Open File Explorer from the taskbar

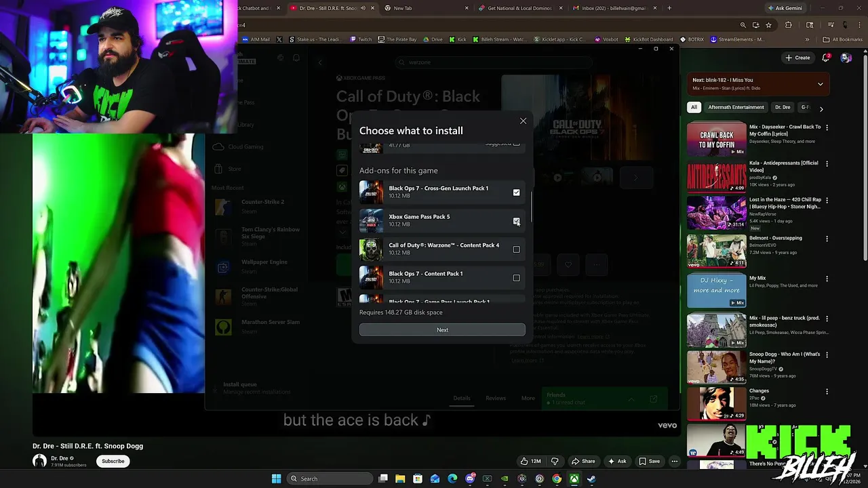coord(400,479)
